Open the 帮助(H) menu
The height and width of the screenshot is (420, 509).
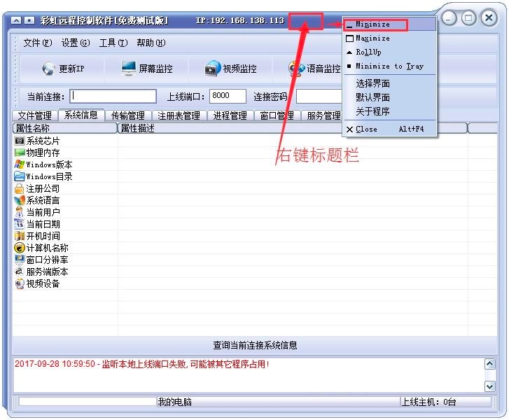coord(151,43)
